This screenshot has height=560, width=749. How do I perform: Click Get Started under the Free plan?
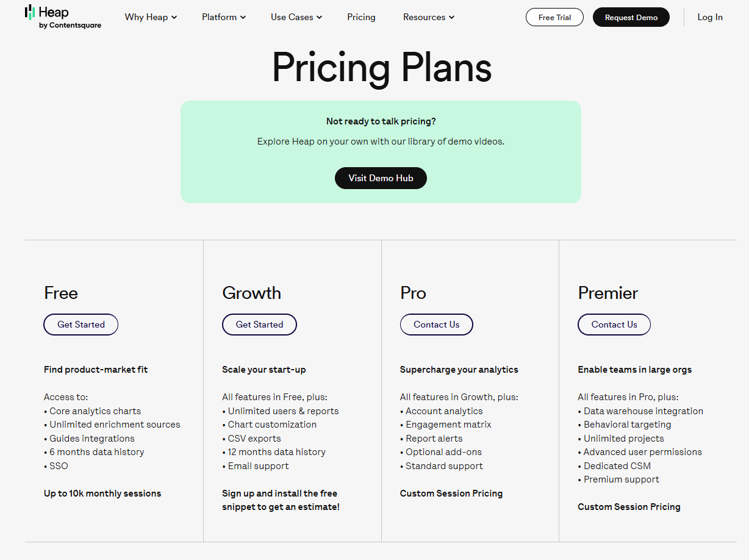(x=81, y=324)
